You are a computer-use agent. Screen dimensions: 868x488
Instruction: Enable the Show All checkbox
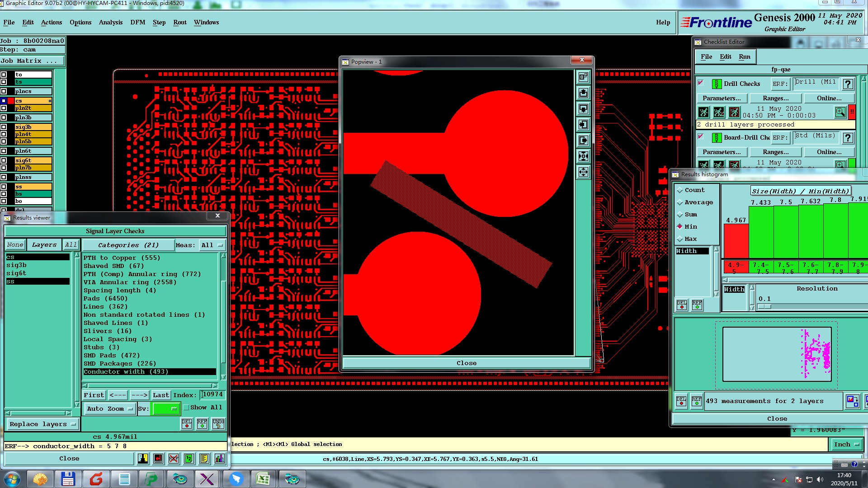tap(186, 408)
